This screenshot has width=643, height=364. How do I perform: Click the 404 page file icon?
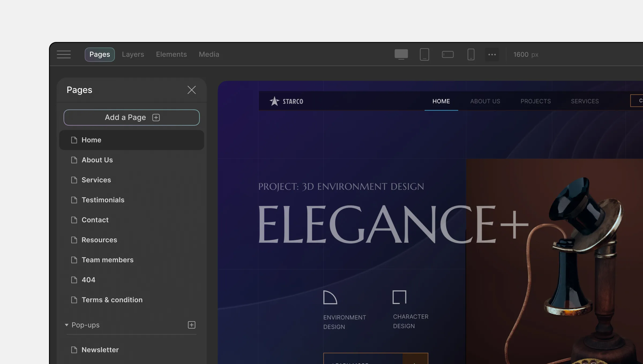pos(74,280)
